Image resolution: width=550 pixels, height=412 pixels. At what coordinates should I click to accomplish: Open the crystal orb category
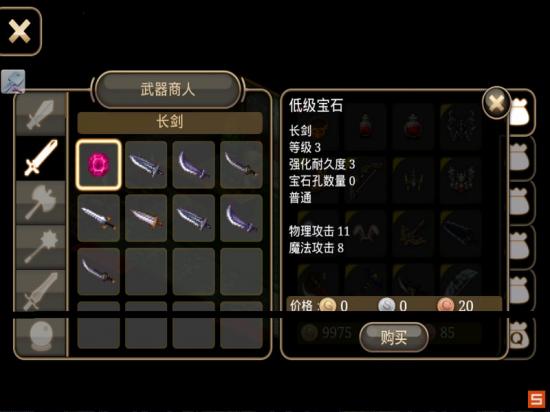[41, 336]
